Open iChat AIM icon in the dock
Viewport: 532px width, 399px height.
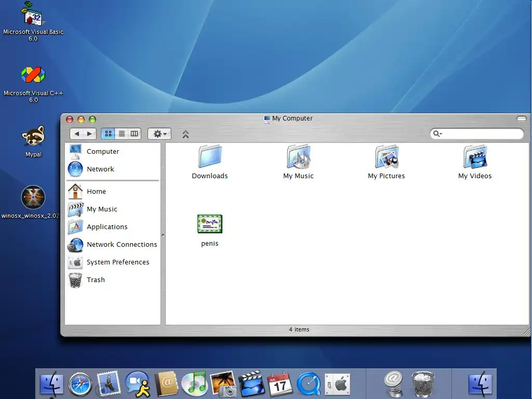coord(137,384)
